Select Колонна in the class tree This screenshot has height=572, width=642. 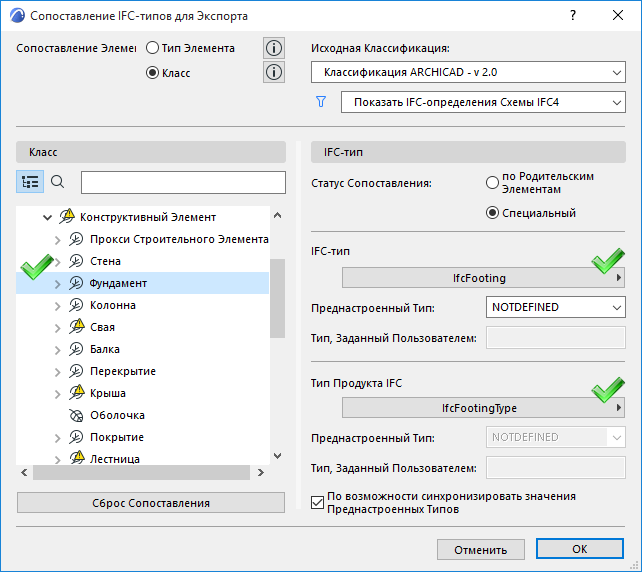coord(112,305)
